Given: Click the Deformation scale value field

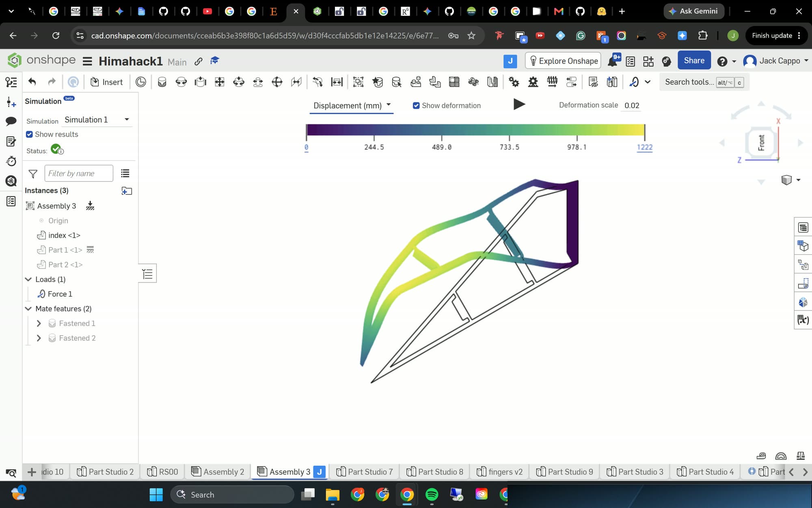Looking at the screenshot, I should pyautogui.click(x=632, y=106).
